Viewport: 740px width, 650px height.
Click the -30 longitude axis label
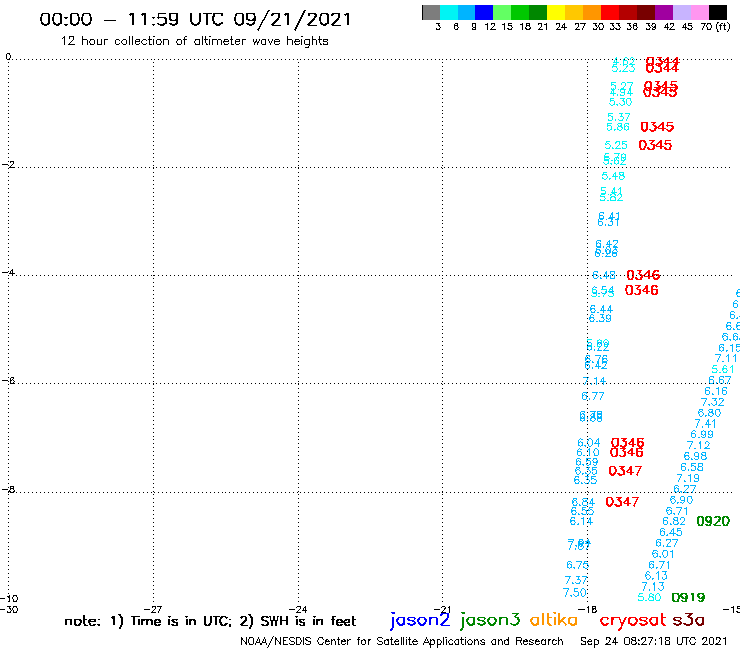[x=9, y=610]
